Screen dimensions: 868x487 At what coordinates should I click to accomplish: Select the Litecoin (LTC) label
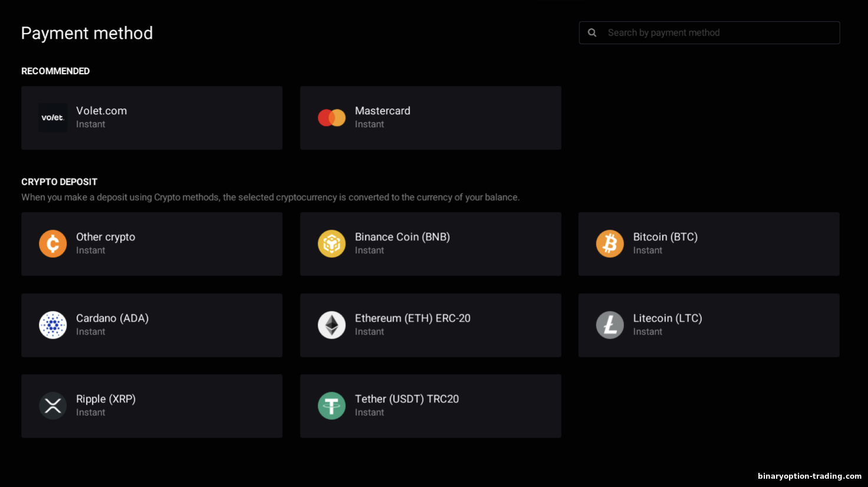click(668, 318)
